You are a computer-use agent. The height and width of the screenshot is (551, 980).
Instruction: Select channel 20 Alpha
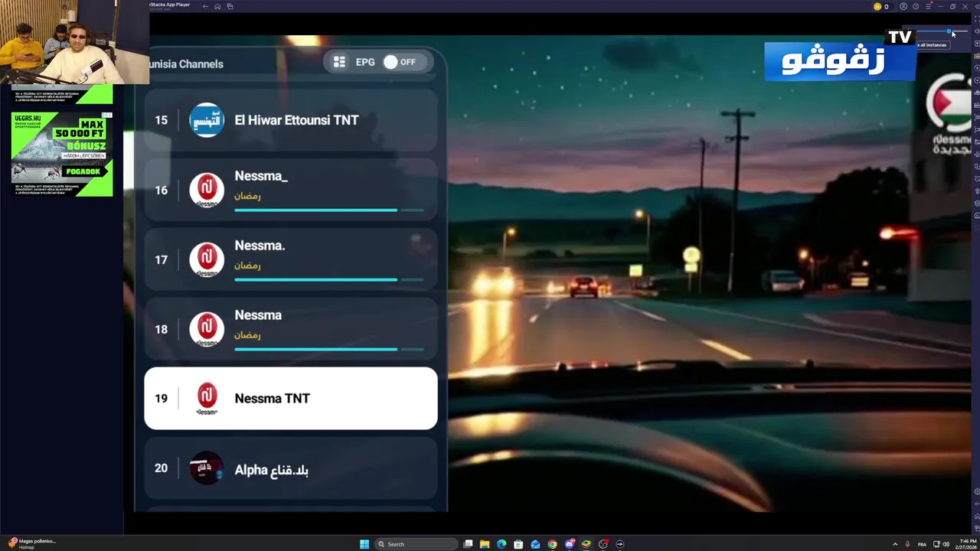pos(291,468)
